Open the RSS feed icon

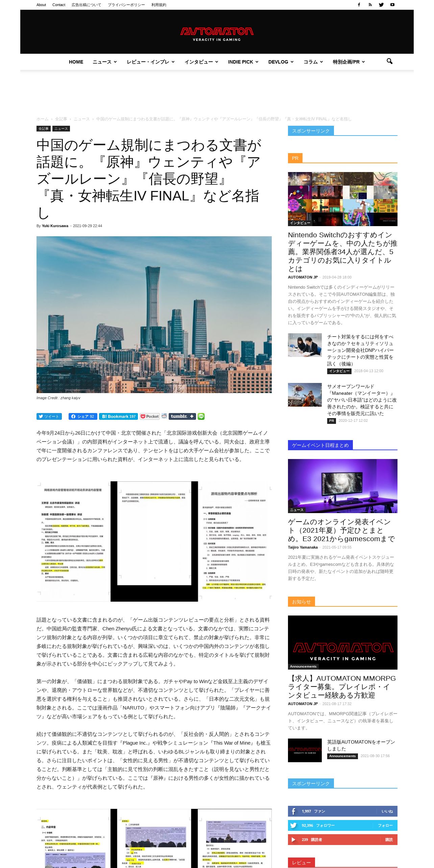(x=370, y=5)
